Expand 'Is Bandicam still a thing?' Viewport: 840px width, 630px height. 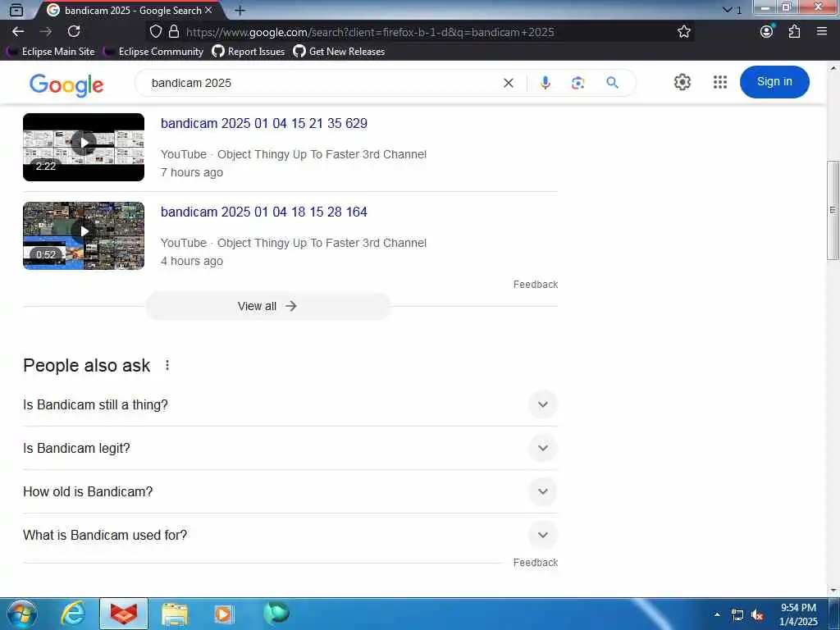tap(290, 404)
